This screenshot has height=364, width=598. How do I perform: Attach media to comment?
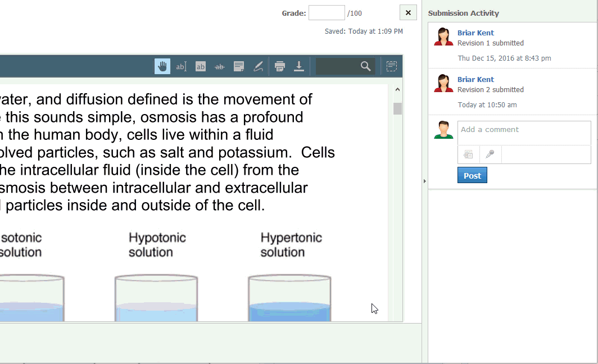[468, 154]
